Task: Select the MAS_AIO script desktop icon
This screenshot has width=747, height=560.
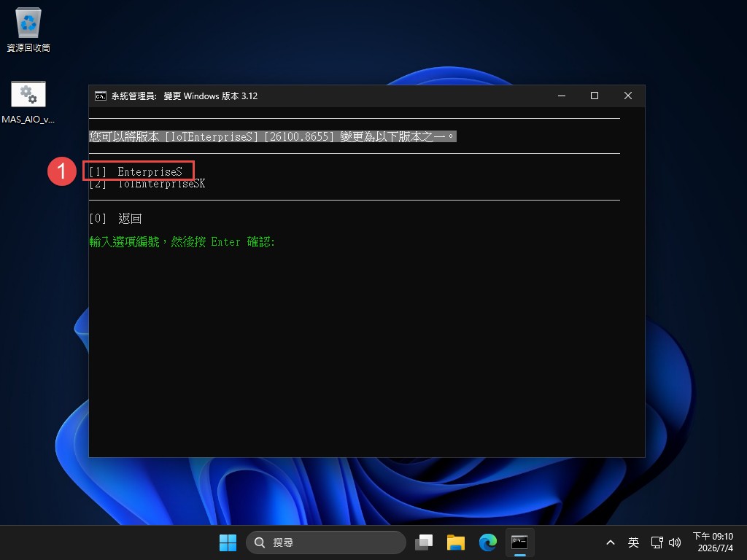Action: [28, 102]
